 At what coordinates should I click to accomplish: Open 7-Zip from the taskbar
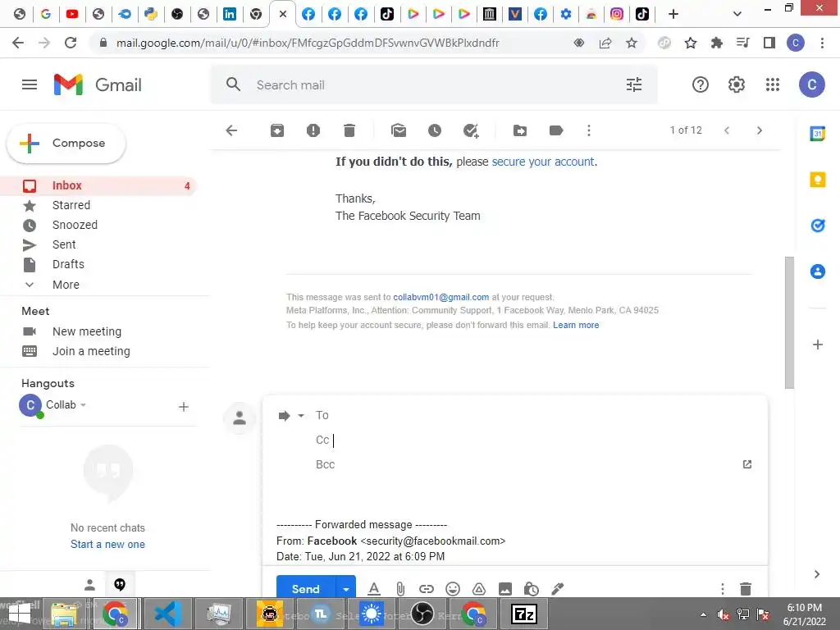tap(523, 614)
